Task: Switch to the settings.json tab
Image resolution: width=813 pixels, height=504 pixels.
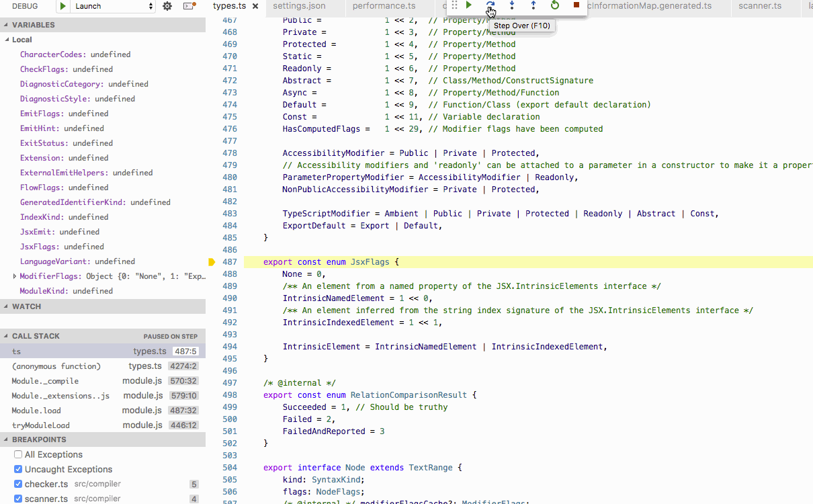Action: [299, 6]
